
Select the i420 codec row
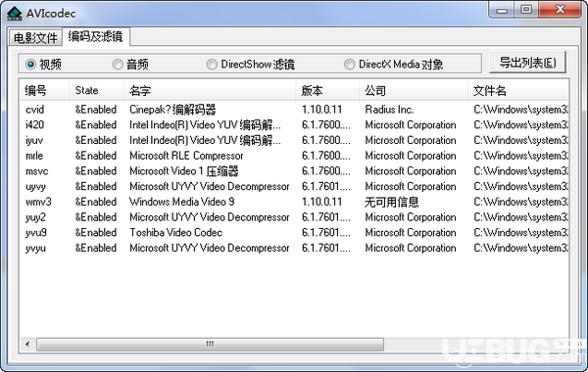294,124
